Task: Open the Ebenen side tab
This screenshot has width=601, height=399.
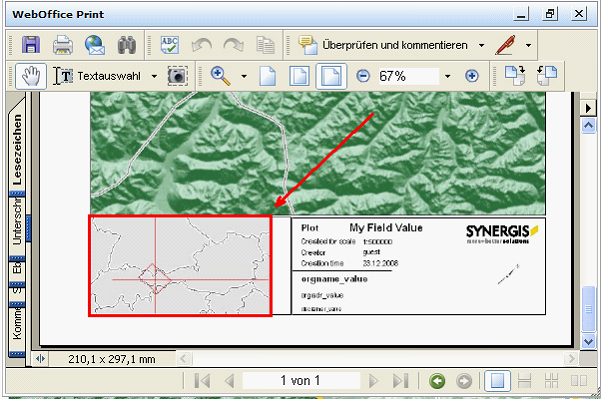Action: coord(17,268)
